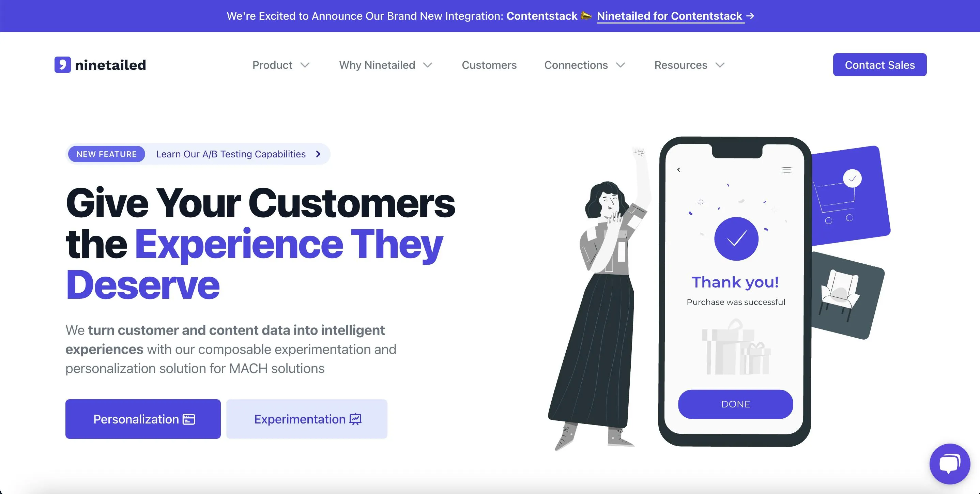Open the chat widget bubble

coord(950,464)
